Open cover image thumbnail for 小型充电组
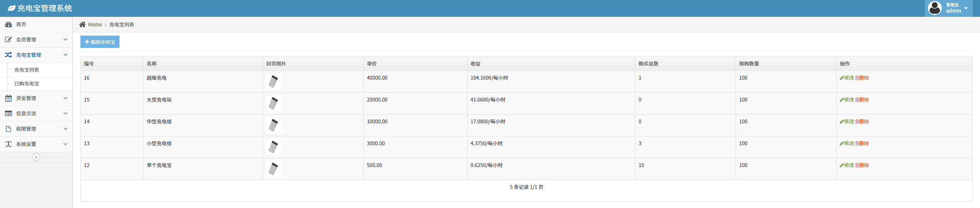The width and height of the screenshot is (980, 208). coord(274,147)
